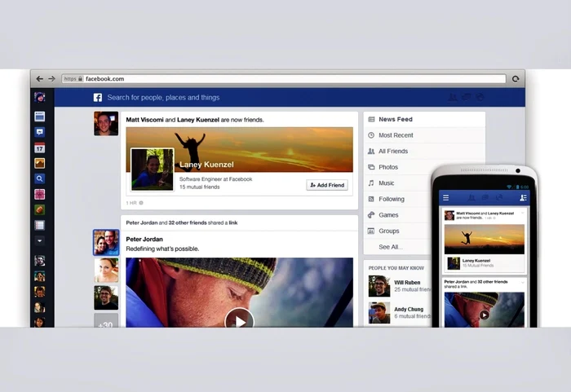Click the facebook.com address bar
571x392 pixels.
[284, 78]
